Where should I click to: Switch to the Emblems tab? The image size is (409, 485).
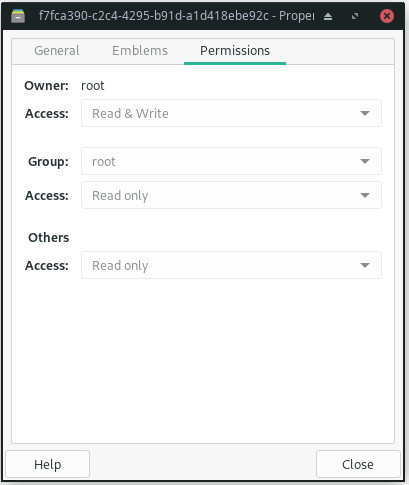(x=140, y=51)
